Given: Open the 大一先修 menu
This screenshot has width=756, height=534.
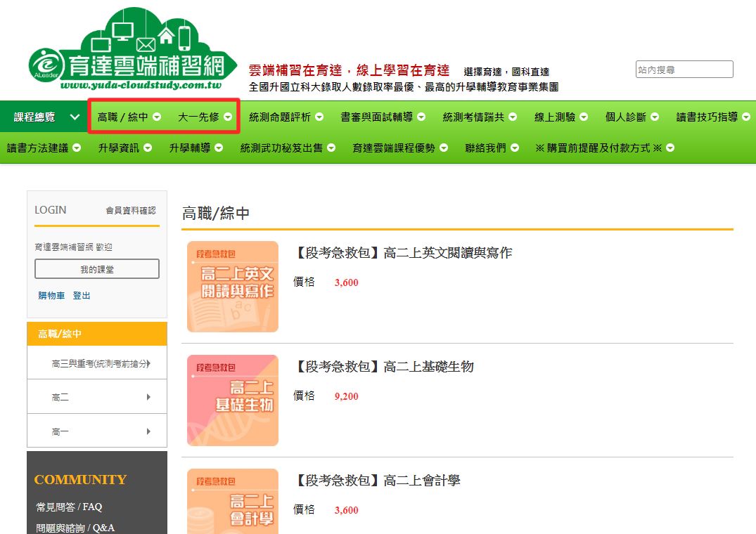Looking at the screenshot, I should 198,117.
